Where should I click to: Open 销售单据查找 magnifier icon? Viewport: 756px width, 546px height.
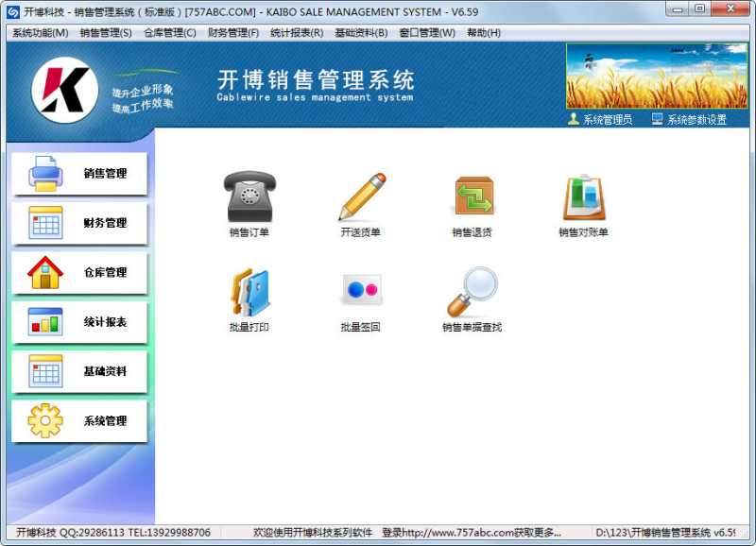pyautogui.click(x=472, y=293)
